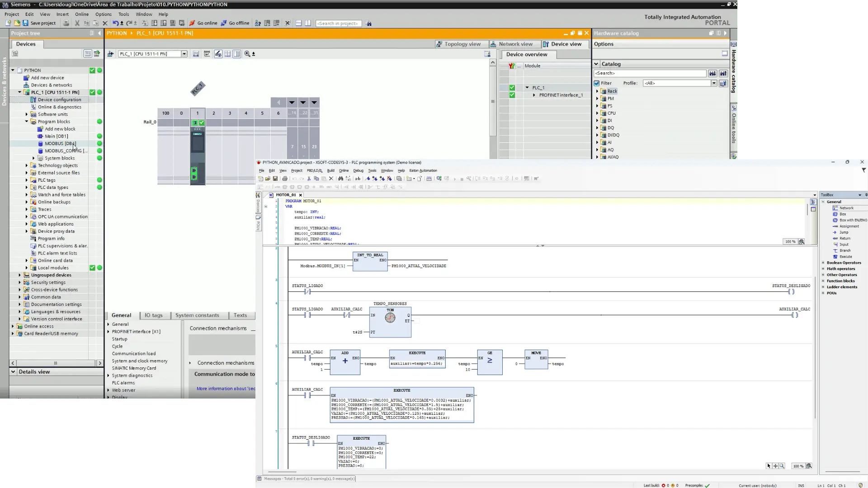
Task: Expand Function blocks in CODESYS ToolBox
Action: coord(823,281)
